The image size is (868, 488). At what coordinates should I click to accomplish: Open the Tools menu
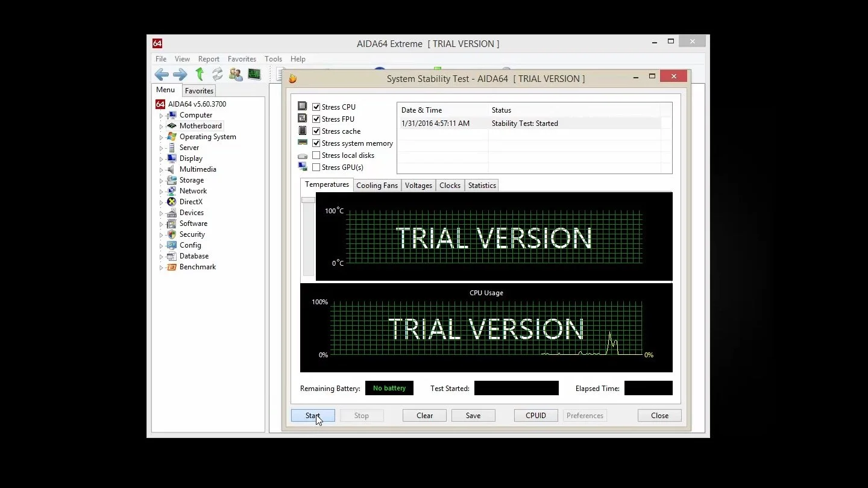click(273, 59)
